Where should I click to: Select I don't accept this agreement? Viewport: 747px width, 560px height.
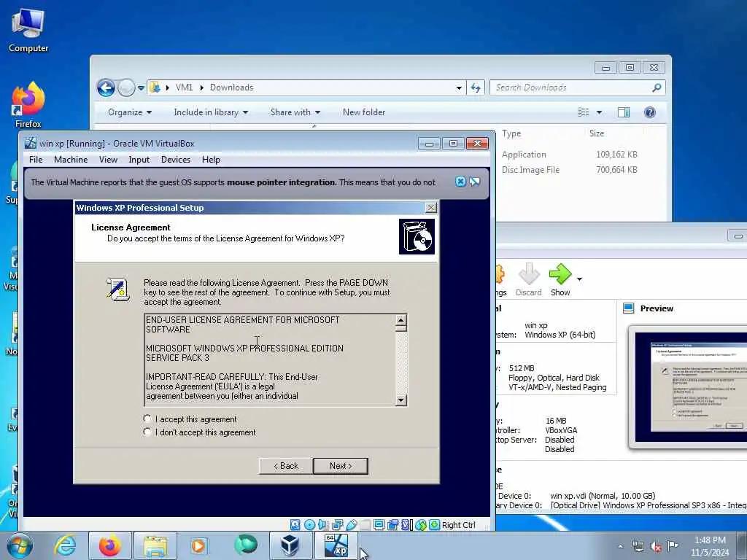(147, 432)
